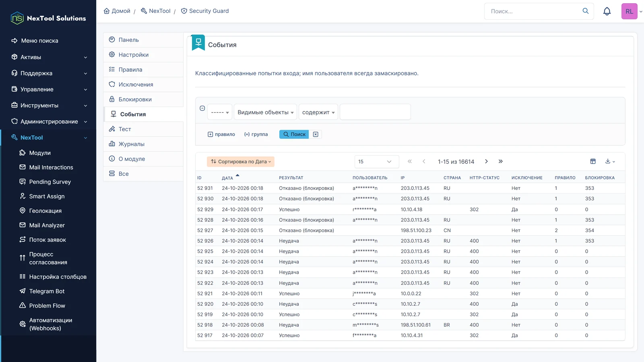Open the Блокировки tab
Image resolution: width=644 pixels, height=362 pixels.
(143, 99)
